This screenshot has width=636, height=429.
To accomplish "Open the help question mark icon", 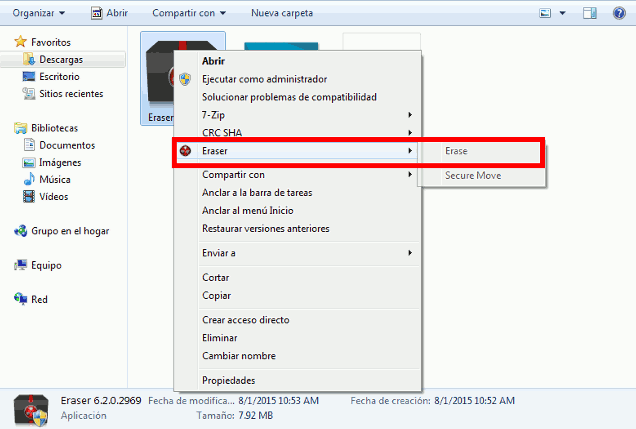I will click(619, 13).
